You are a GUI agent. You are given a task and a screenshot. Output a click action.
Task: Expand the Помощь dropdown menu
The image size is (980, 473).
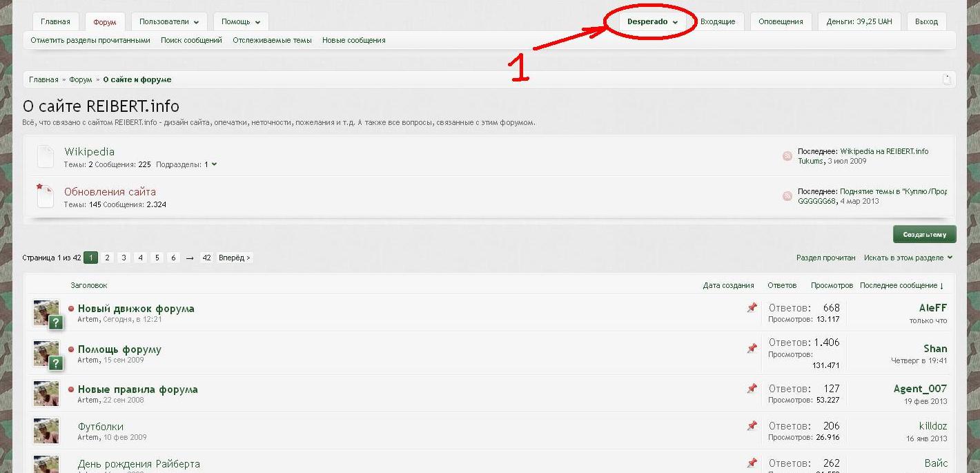[x=241, y=22]
